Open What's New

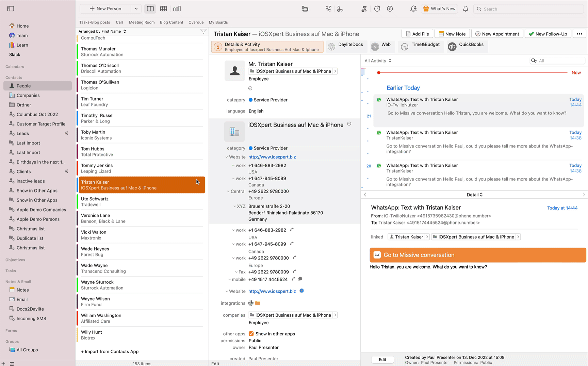(439, 9)
